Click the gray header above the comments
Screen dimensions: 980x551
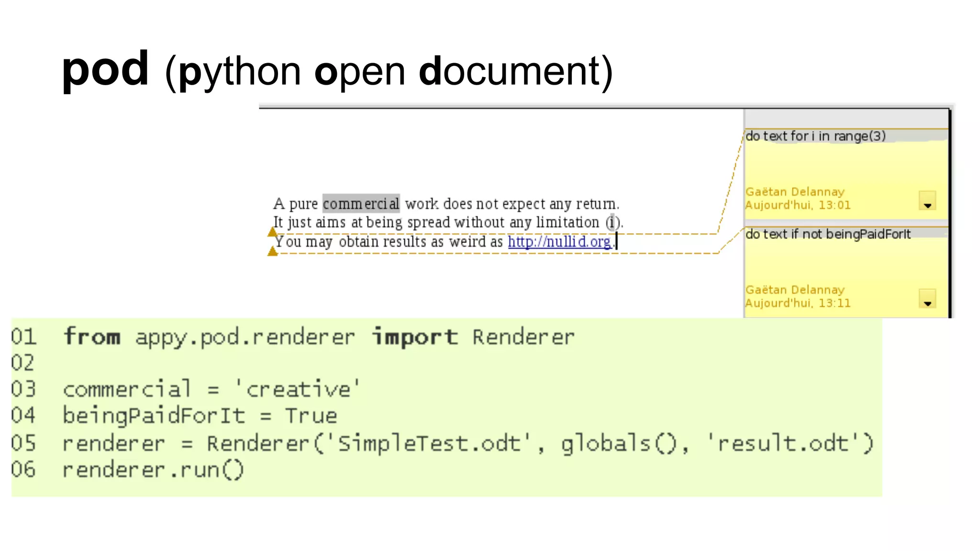click(x=846, y=118)
